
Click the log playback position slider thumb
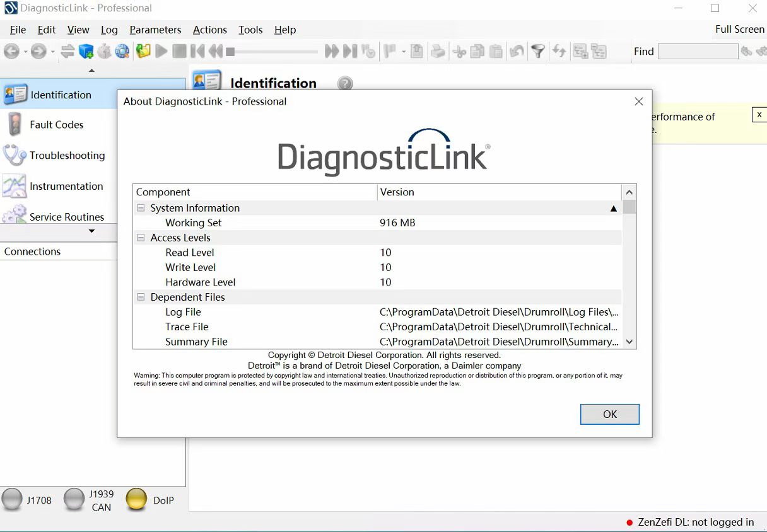pyautogui.click(x=230, y=52)
